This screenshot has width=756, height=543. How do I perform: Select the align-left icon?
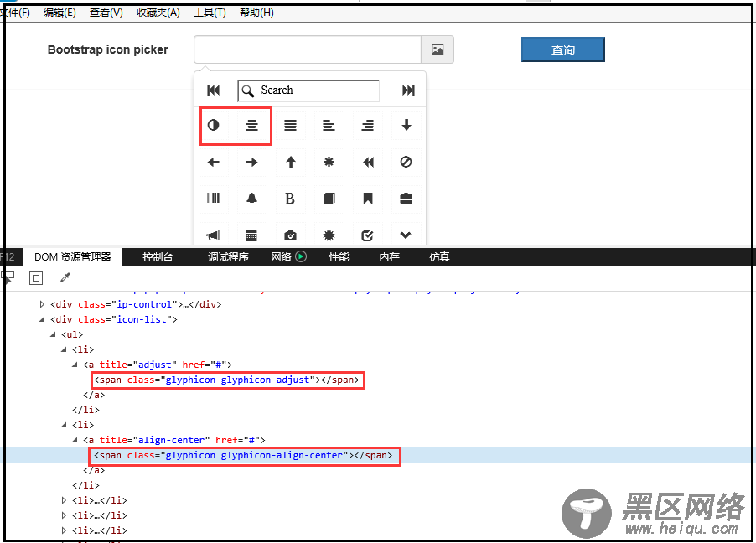click(329, 126)
